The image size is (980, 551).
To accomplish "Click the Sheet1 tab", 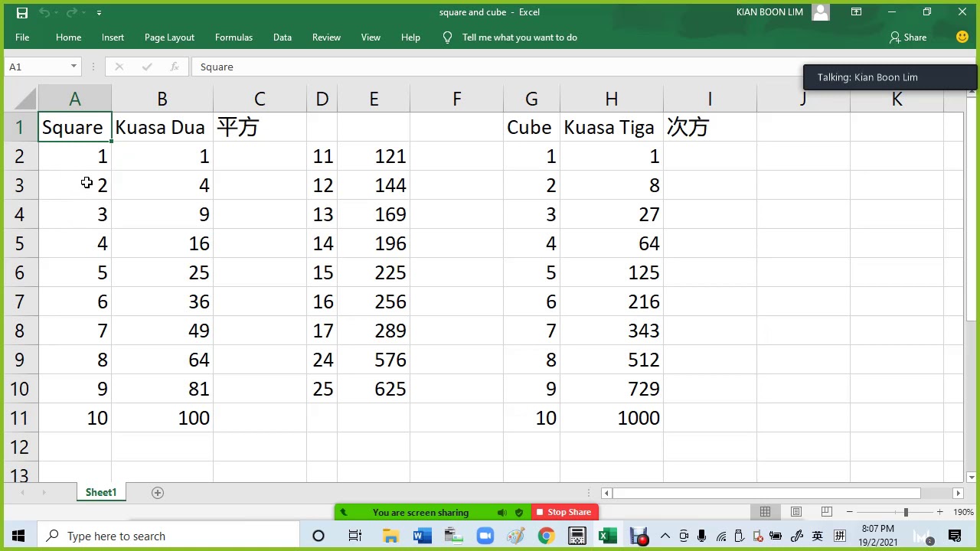I will 101,493.
